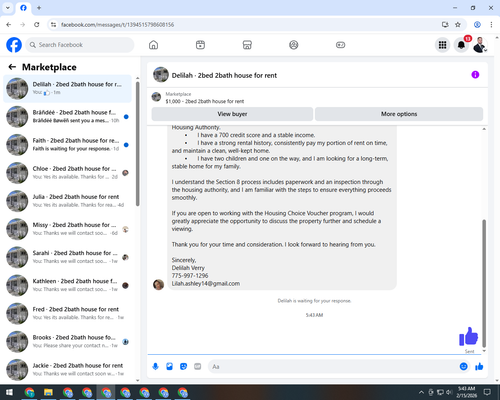Viewport: 500px width, 400px height.
Task: Open the Julia conversation
Action: tap(67, 201)
